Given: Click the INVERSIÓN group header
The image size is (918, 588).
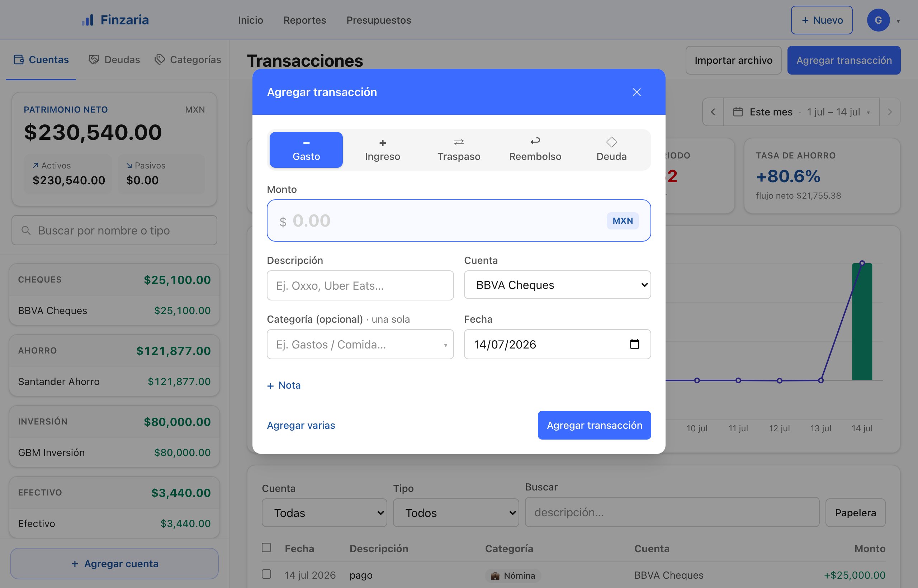Looking at the screenshot, I should [114, 422].
